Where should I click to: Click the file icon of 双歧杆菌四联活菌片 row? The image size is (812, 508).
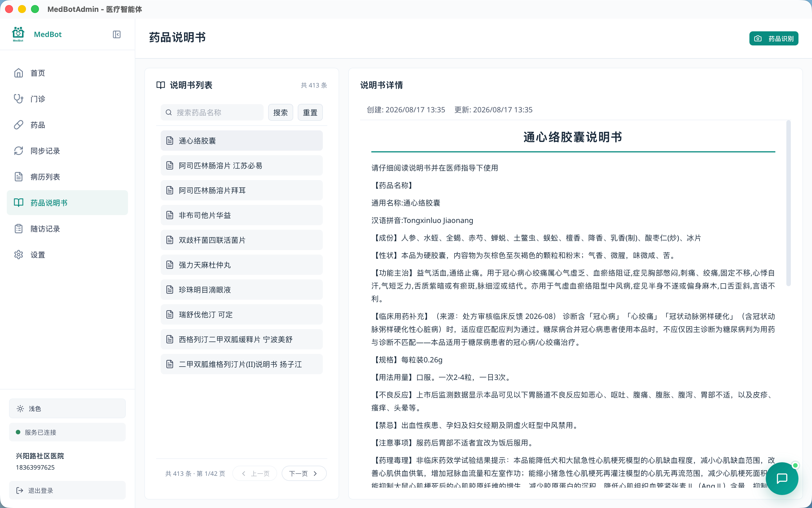170,240
